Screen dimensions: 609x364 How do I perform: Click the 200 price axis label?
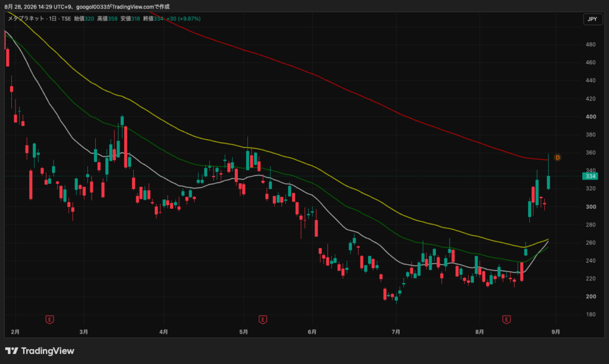[591, 296]
